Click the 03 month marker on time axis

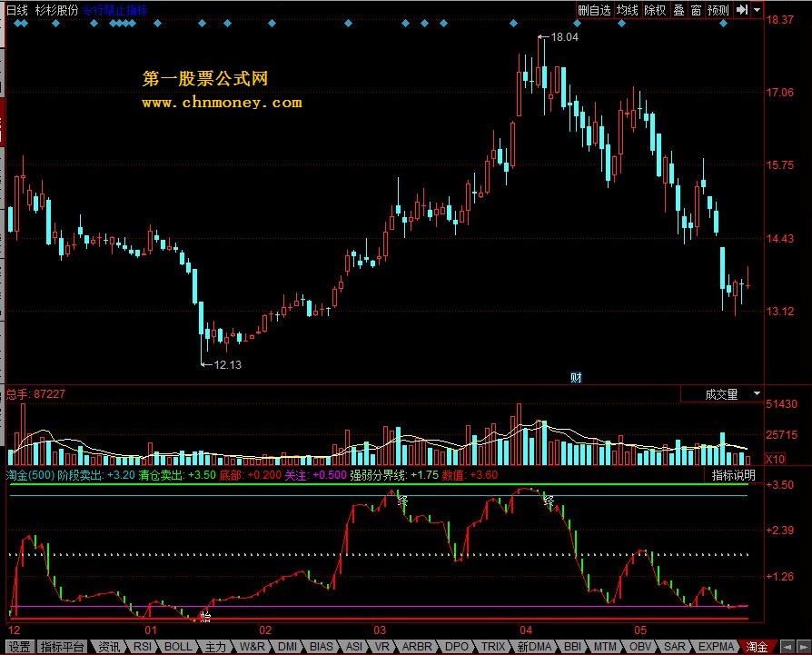(x=380, y=630)
